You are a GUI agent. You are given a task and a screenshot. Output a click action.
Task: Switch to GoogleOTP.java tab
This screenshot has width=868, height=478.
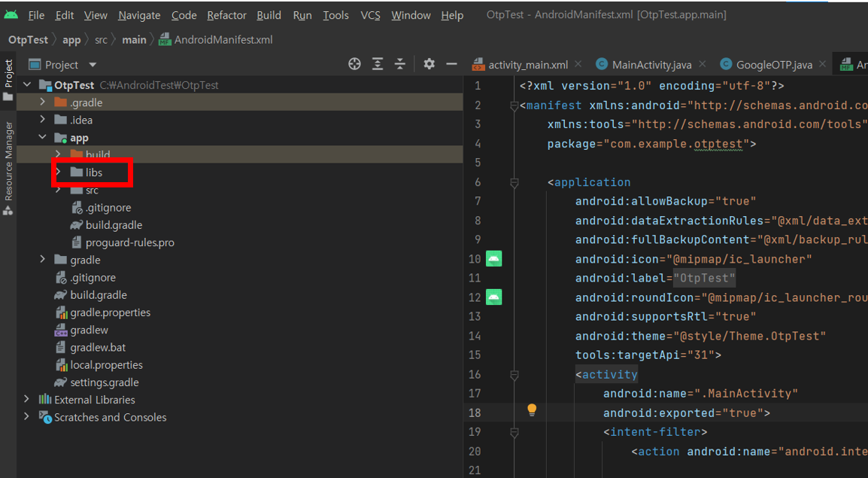point(766,65)
